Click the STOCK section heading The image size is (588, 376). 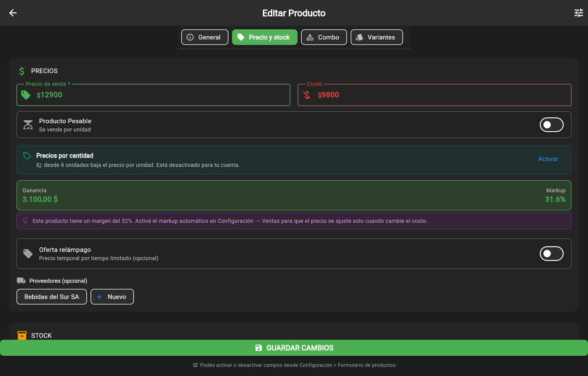click(41, 336)
